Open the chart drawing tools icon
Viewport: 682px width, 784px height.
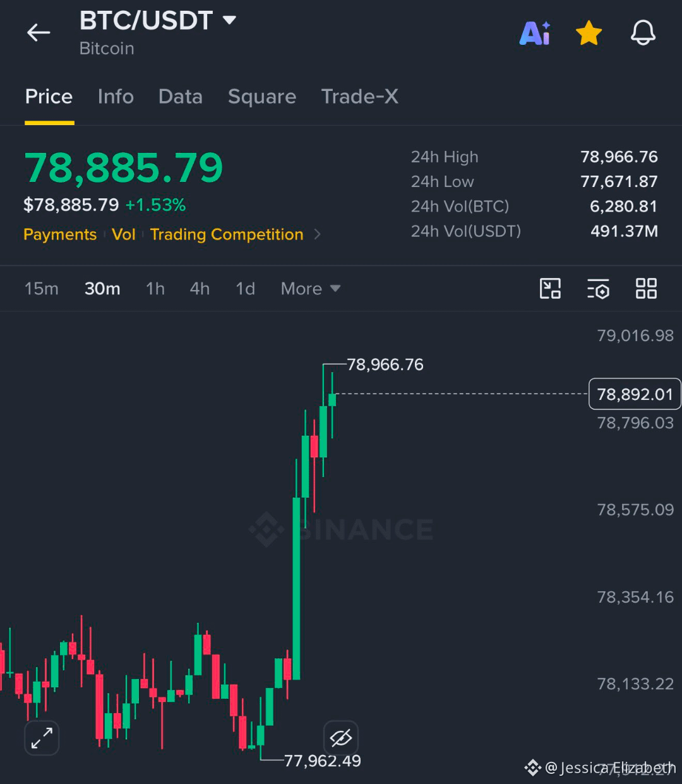(x=550, y=289)
